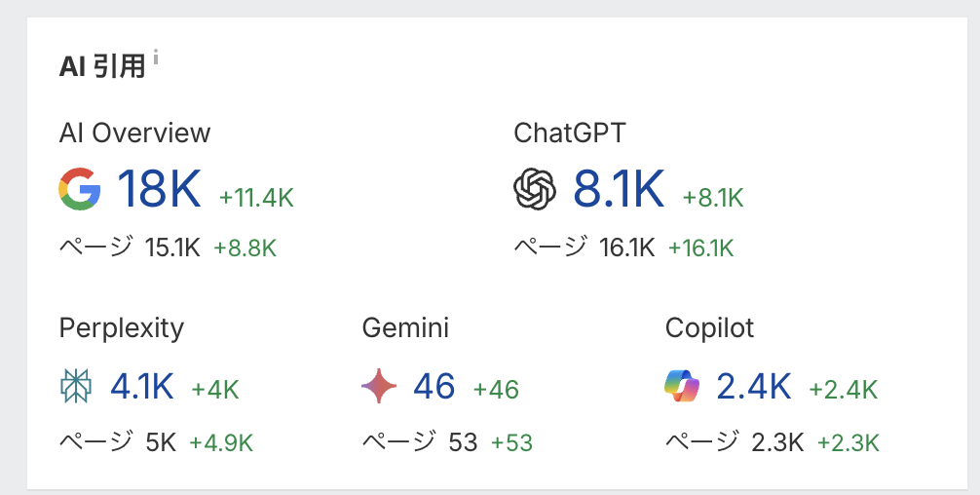Click the Copilot logo icon
Screen dimensions: 980x495
(683, 387)
